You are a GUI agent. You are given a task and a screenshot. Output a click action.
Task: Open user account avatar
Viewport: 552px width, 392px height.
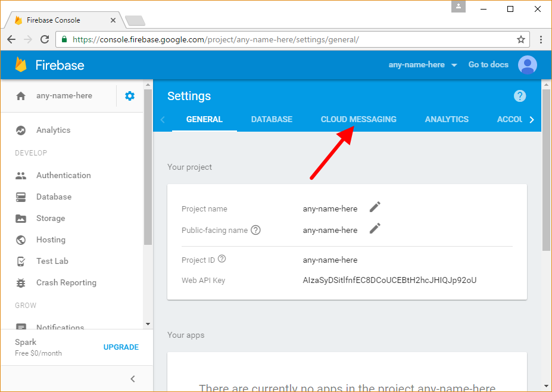coord(528,65)
